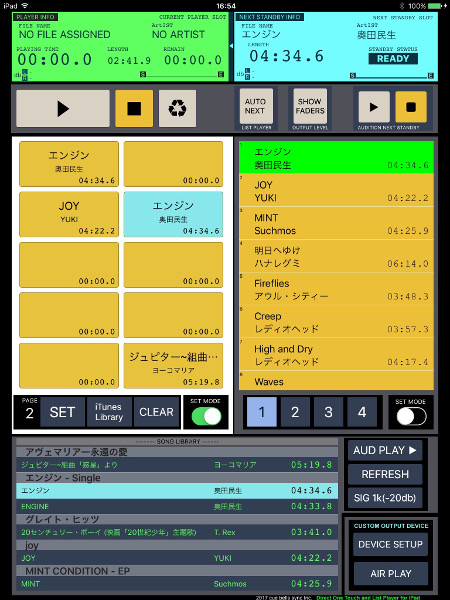Screen dimensions: 450x600
Task: Toggle the AUTO NEXT list player button
Action: (x=256, y=106)
